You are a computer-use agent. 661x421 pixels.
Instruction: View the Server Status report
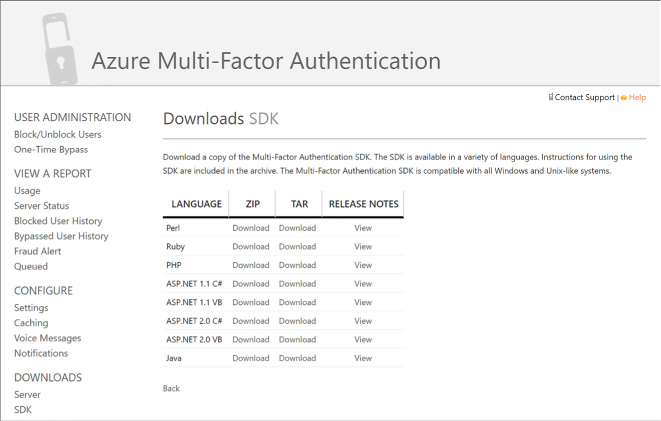tap(41, 206)
